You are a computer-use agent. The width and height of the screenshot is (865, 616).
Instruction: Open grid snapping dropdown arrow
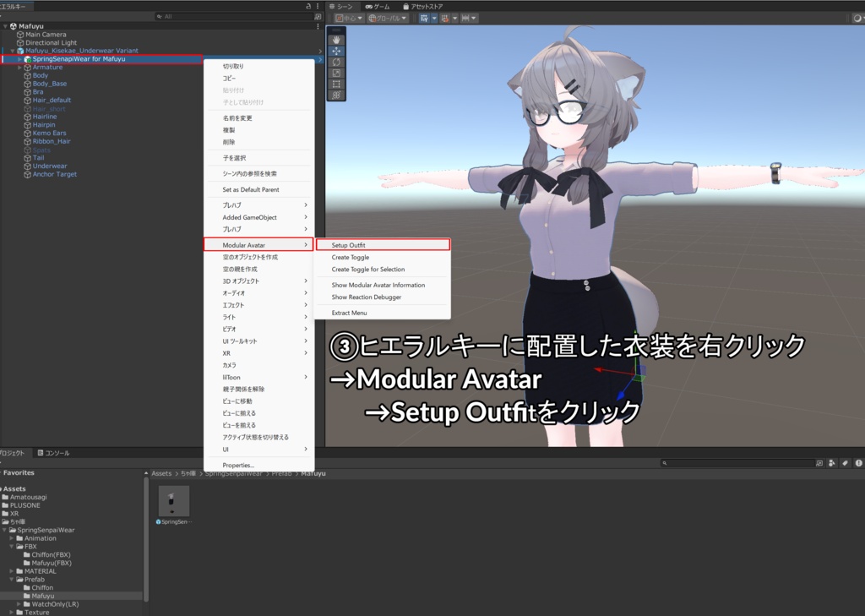tap(434, 19)
